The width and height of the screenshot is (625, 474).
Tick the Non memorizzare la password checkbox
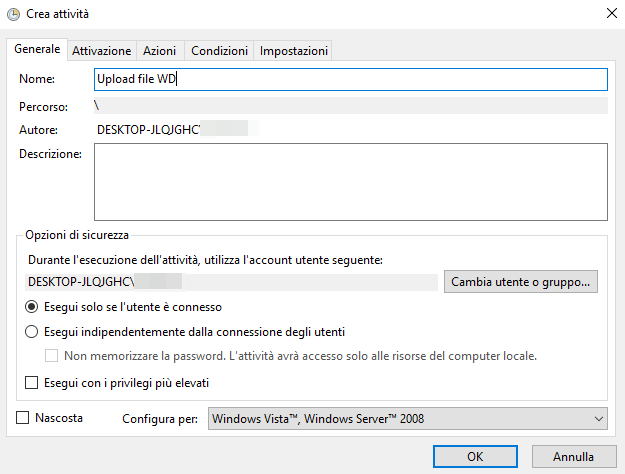53,356
